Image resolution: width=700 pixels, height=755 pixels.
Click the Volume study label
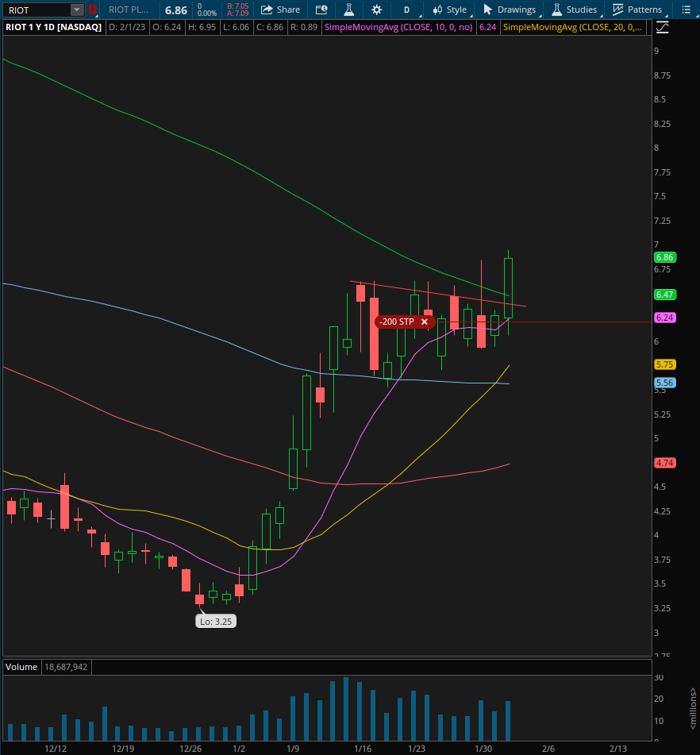(21, 667)
